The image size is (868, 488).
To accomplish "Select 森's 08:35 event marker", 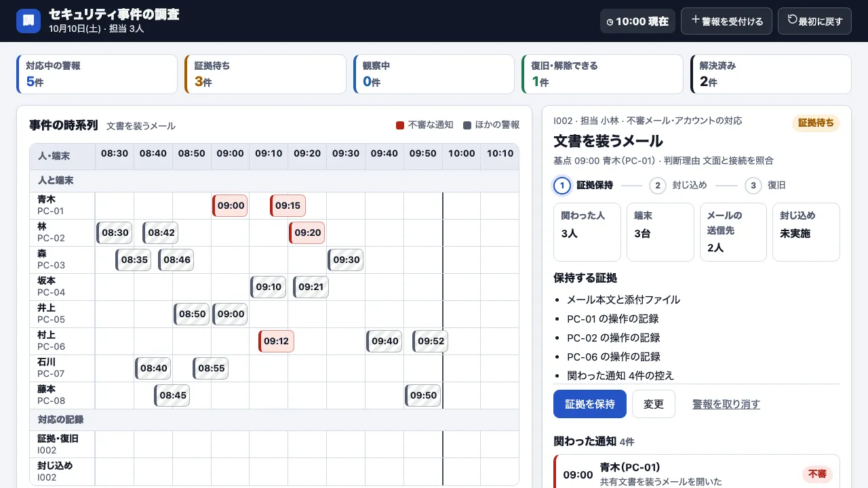I will point(134,260).
